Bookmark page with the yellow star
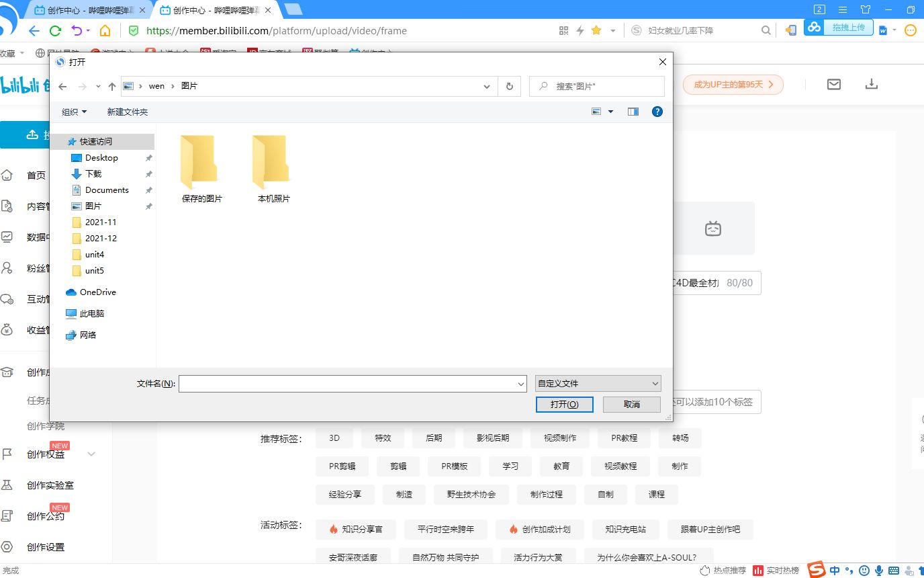 (x=596, y=31)
